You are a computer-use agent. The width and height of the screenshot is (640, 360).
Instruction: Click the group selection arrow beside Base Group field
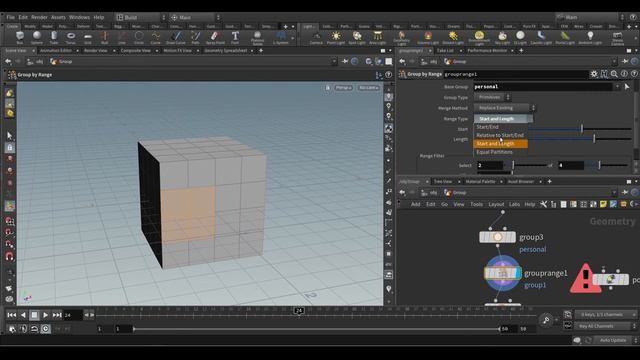click(627, 87)
